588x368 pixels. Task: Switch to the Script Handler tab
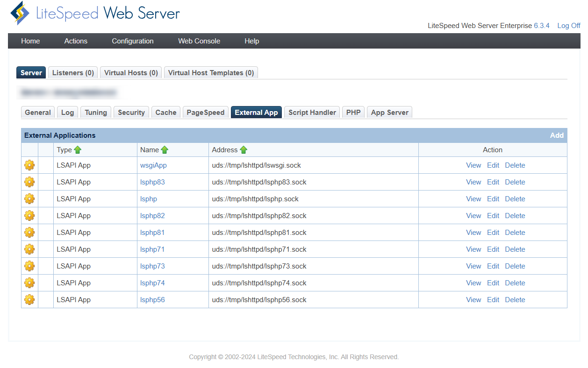pyautogui.click(x=312, y=113)
